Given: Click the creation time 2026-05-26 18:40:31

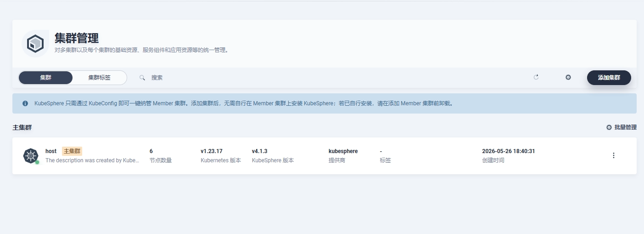Looking at the screenshot, I should tap(509, 151).
